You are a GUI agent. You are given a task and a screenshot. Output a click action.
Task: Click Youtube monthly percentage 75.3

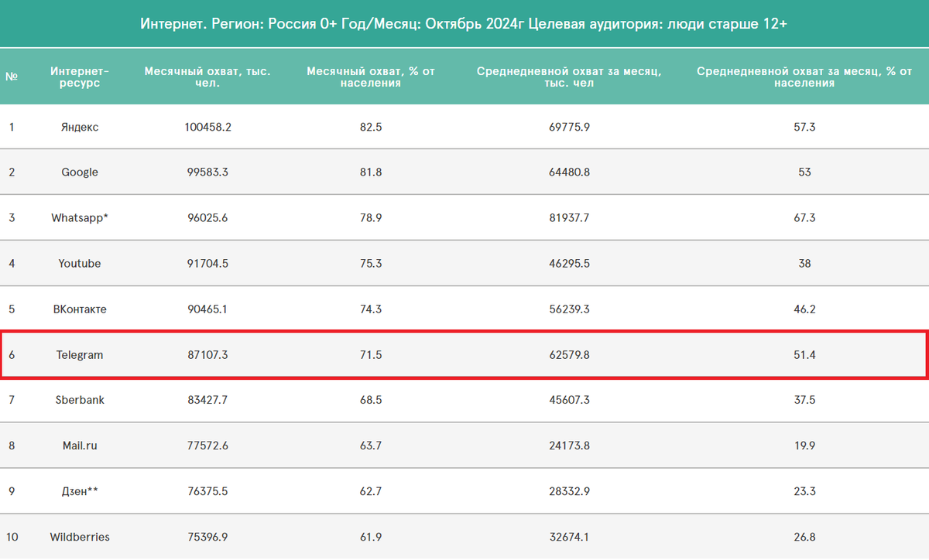click(x=371, y=264)
